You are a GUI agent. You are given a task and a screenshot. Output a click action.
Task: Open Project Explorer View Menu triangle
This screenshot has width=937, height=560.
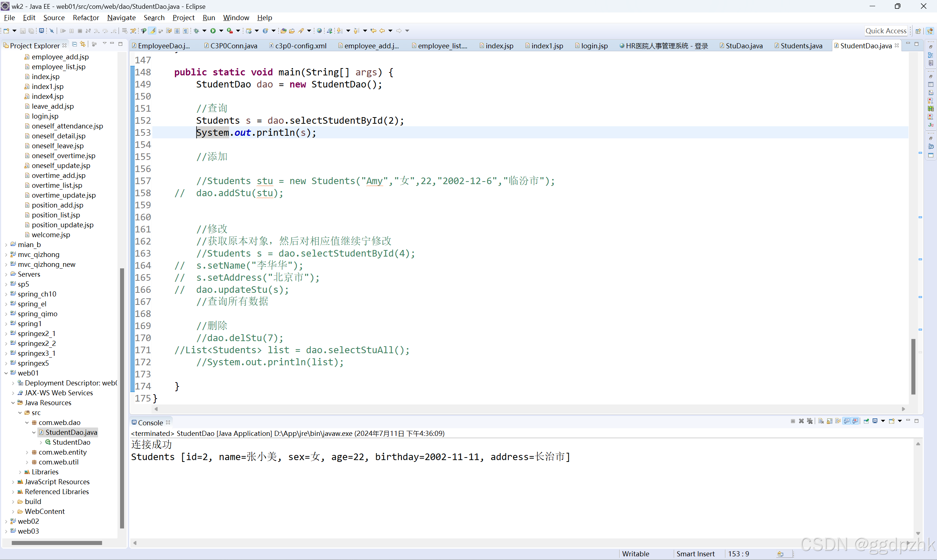pyautogui.click(x=105, y=44)
